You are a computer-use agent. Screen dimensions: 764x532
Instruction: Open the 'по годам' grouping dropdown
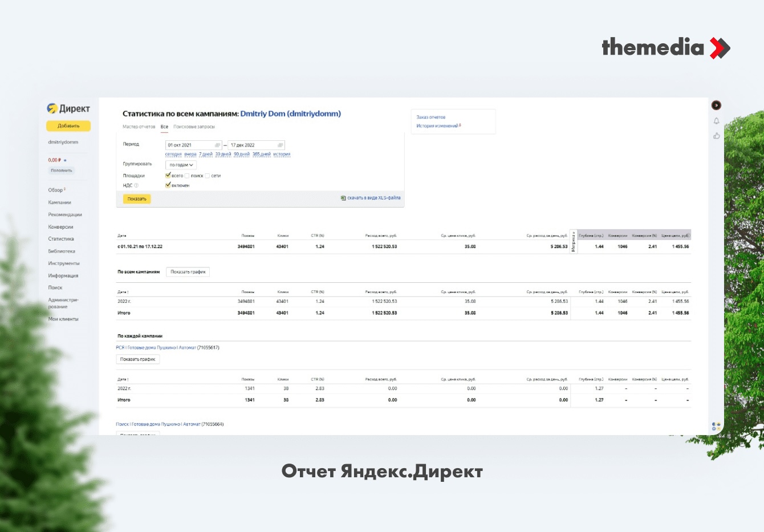[x=181, y=165]
